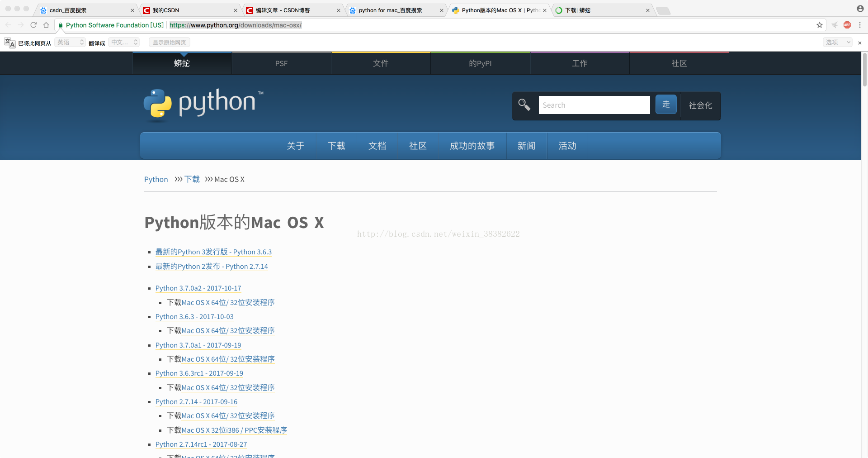This screenshot has width=868, height=458.
Task: Open 下载 in the main menu
Action: pyautogui.click(x=336, y=146)
